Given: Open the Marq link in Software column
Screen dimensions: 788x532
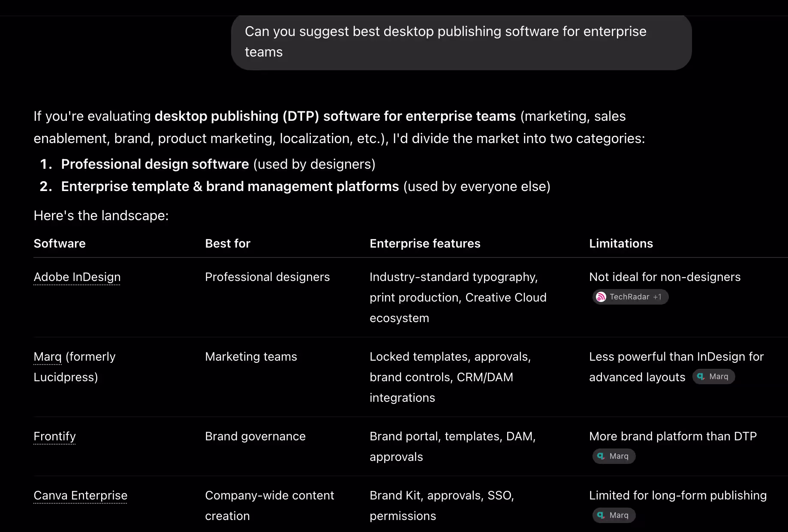Looking at the screenshot, I should [x=48, y=357].
